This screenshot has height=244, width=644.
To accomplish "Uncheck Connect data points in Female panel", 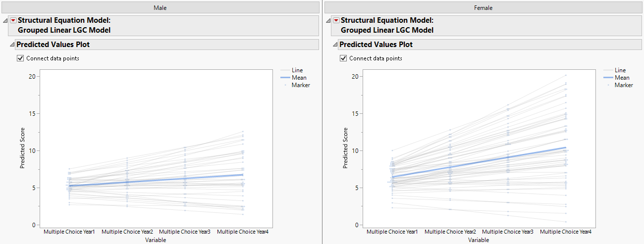I will [x=343, y=58].
